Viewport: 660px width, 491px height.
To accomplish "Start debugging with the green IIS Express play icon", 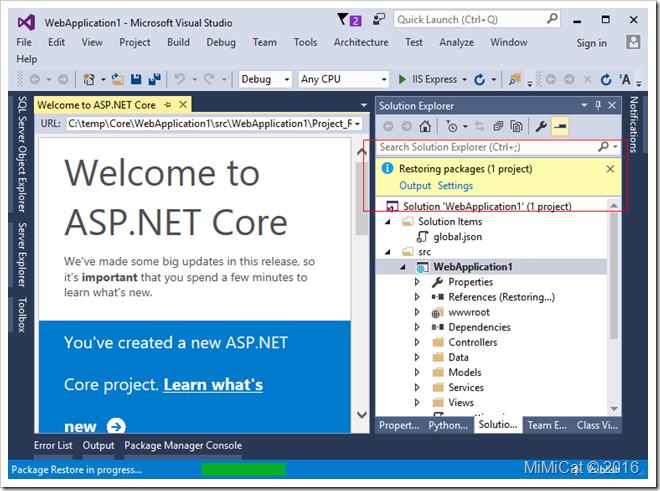I will pyautogui.click(x=402, y=79).
